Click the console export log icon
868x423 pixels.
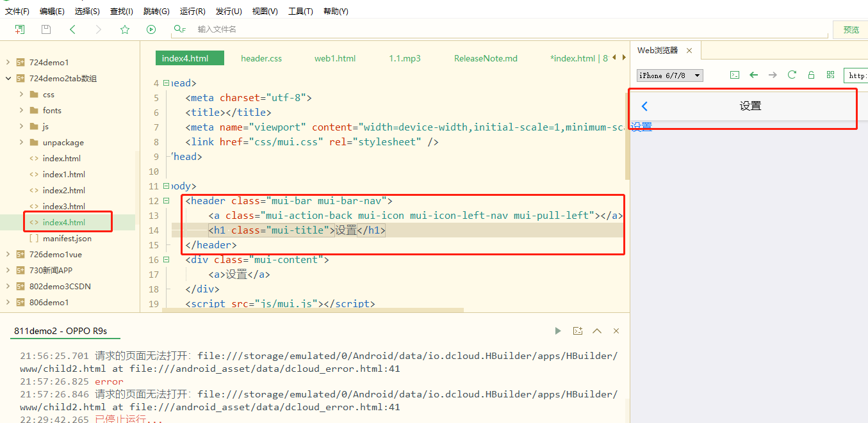[x=578, y=331]
